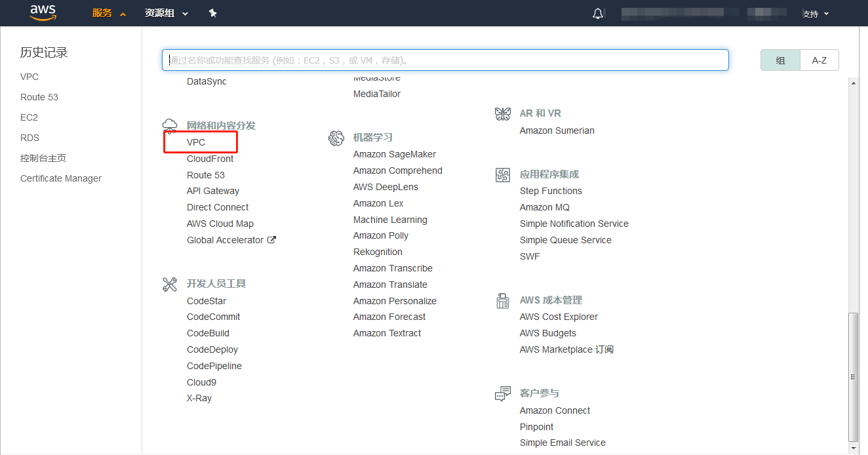Viewport: 868px width, 455px height.
Task: Open the 服务 menu
Action: point(103,12)
